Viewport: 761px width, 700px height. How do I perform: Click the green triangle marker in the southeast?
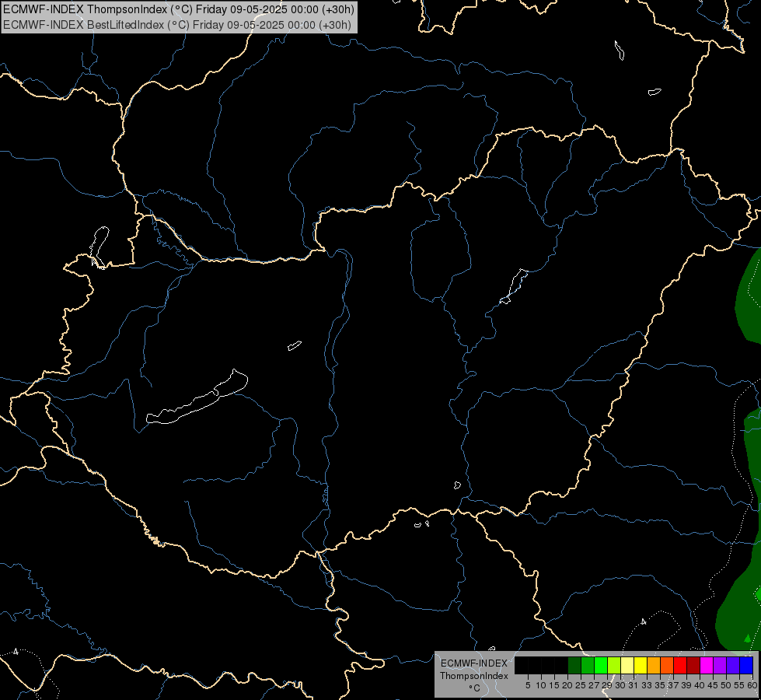(748, 638)
